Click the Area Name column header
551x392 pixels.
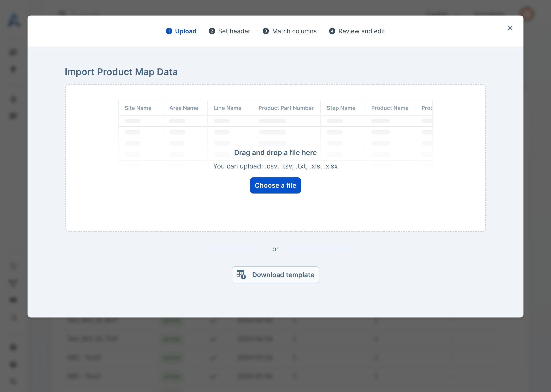tap(183, 108)
